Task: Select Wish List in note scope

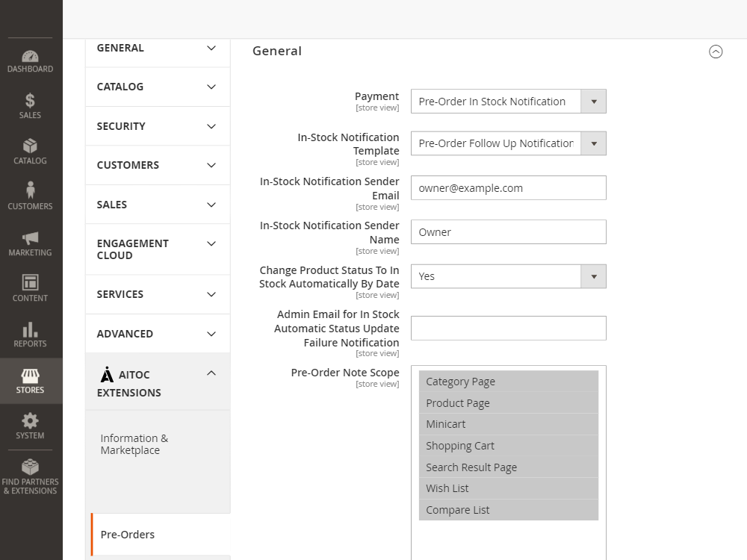Action: [508, 488]
